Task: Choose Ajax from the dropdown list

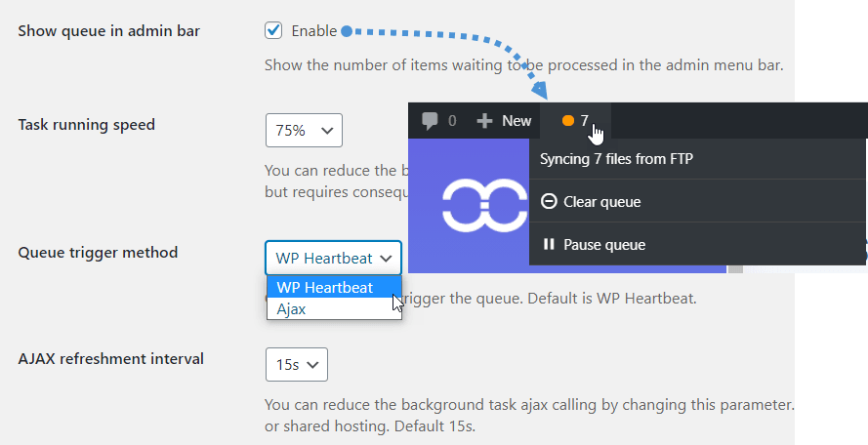Action: click(x=291, y=308)
